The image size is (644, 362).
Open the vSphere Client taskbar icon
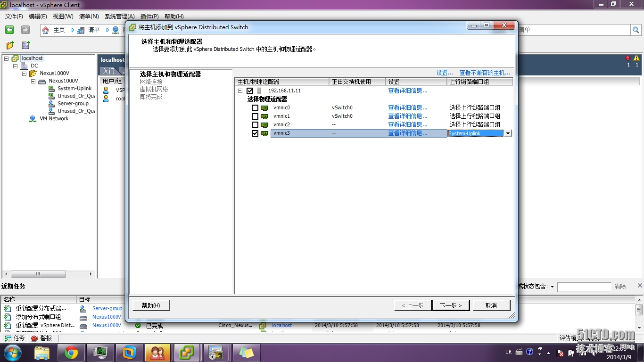[187, 352]
